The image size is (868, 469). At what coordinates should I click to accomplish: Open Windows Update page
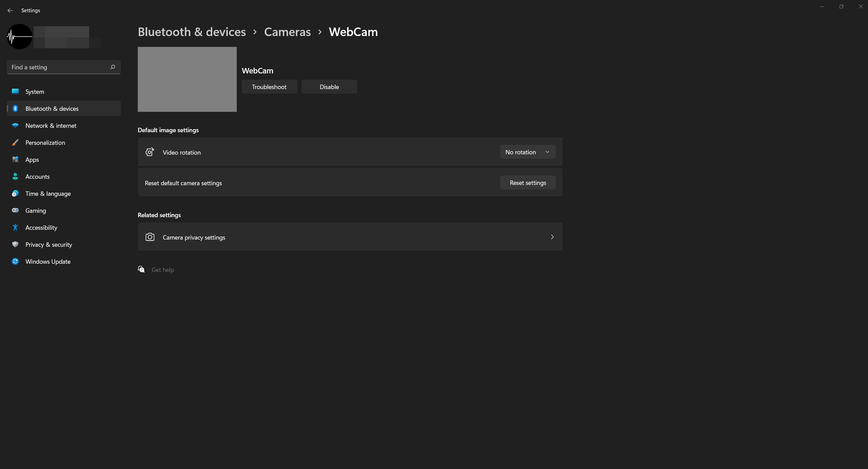tap(64, 261)
